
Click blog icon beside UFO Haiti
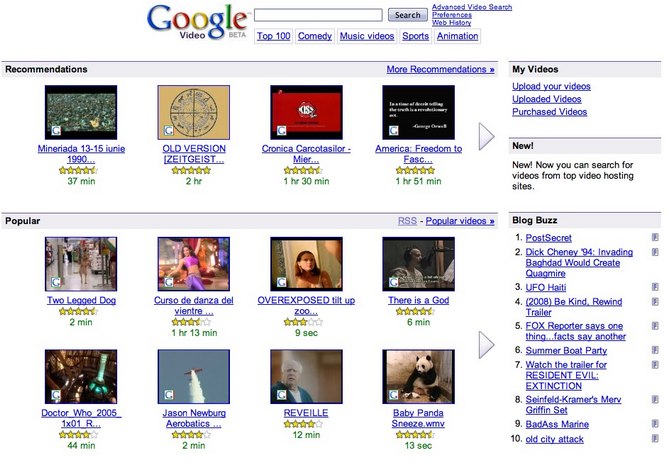(655, 287)
